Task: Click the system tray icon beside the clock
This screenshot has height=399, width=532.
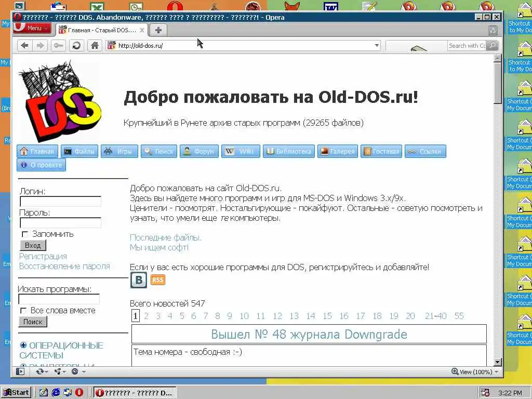Action: (x=485, y=393)
